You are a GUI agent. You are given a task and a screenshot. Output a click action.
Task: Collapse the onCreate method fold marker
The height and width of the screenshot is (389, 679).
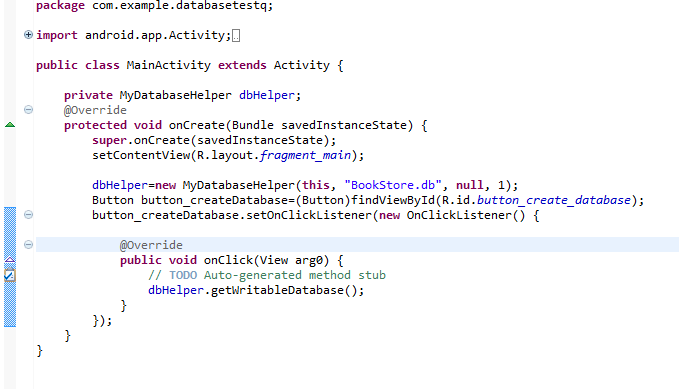[x=28, y=110]
